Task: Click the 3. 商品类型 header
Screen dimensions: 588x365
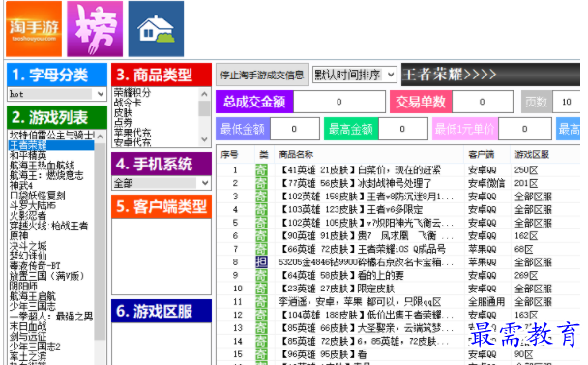Action: [x=162, y=75]
